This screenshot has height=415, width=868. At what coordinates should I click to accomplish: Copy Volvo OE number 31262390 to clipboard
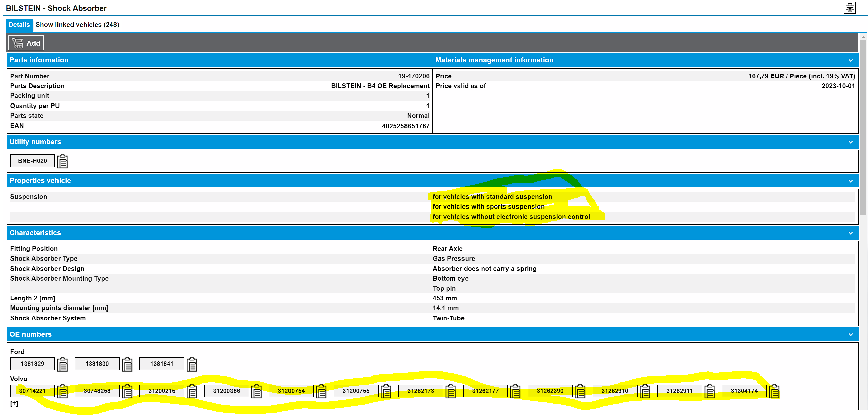pyautogui.click(x=580, y=391)
